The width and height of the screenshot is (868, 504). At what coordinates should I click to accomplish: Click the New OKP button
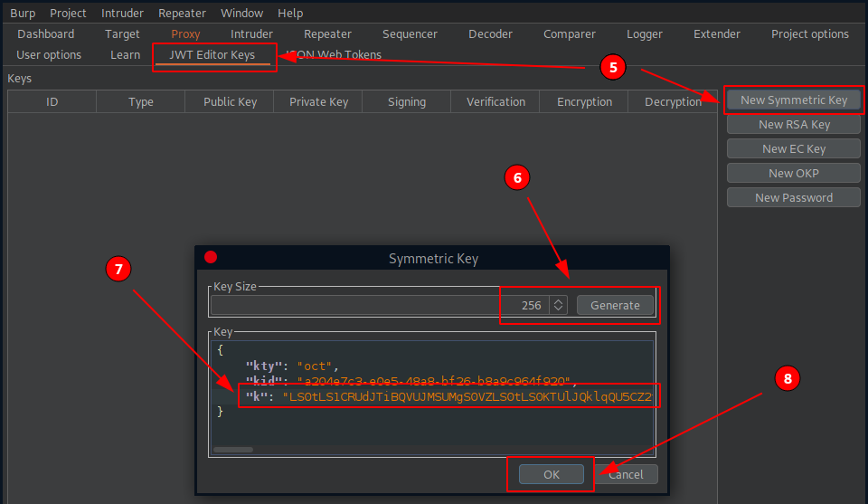(794, 174)
